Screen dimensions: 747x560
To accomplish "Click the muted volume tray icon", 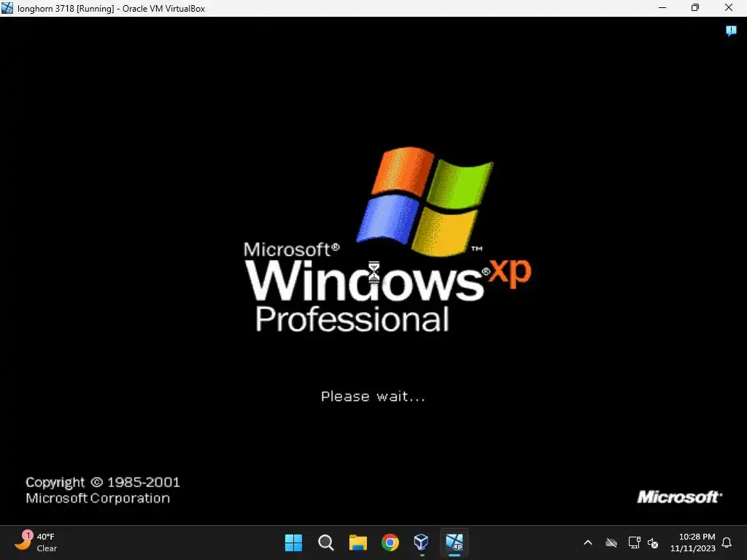I will pyautogui.click(x=653, y=542).
